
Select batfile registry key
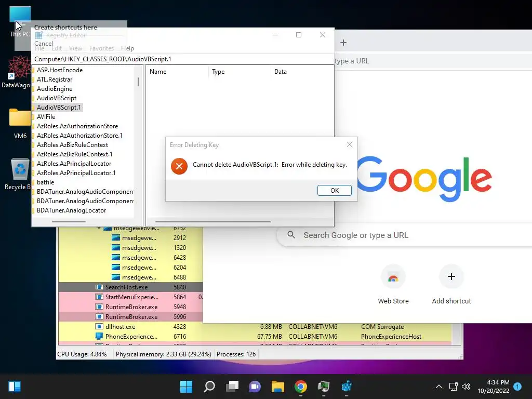point(46,182)
